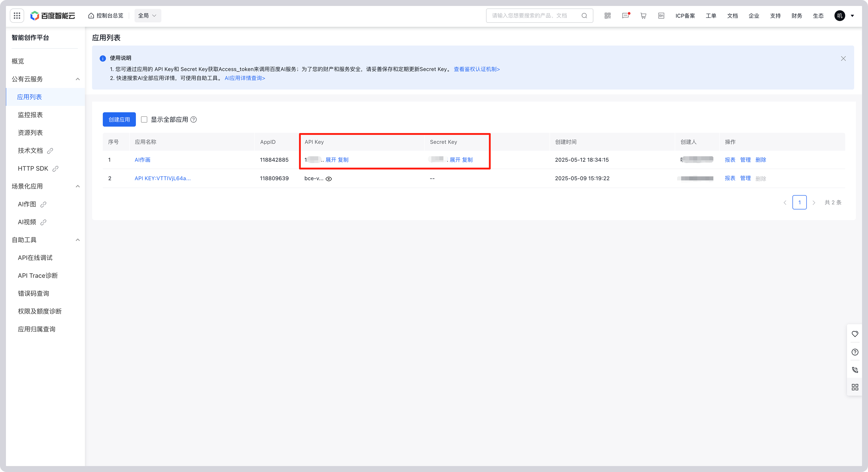Click help icon beside 显示全部应用
Image resolution: width=868 pixels, height=472 pixels.
pos(193,119)
